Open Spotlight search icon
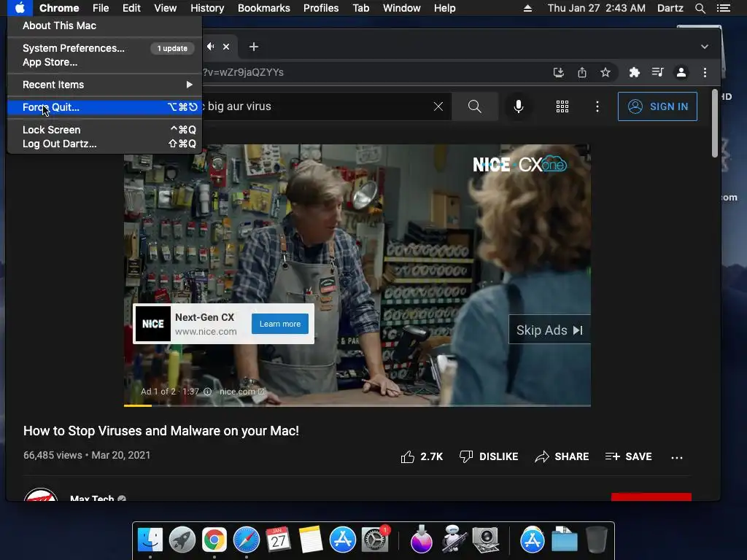The height and width of the screenshot is (560, 747). 700,8
